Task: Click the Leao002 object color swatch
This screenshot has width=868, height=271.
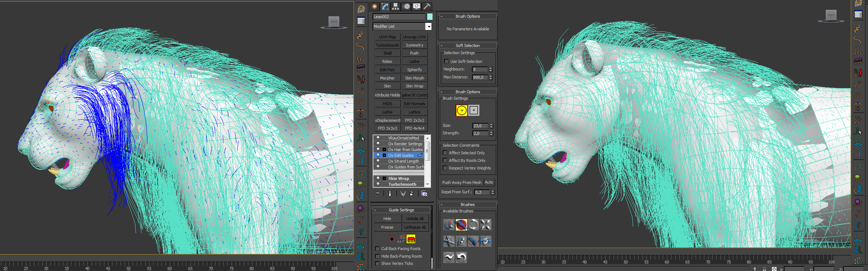Action: click(x=430, y=17)
